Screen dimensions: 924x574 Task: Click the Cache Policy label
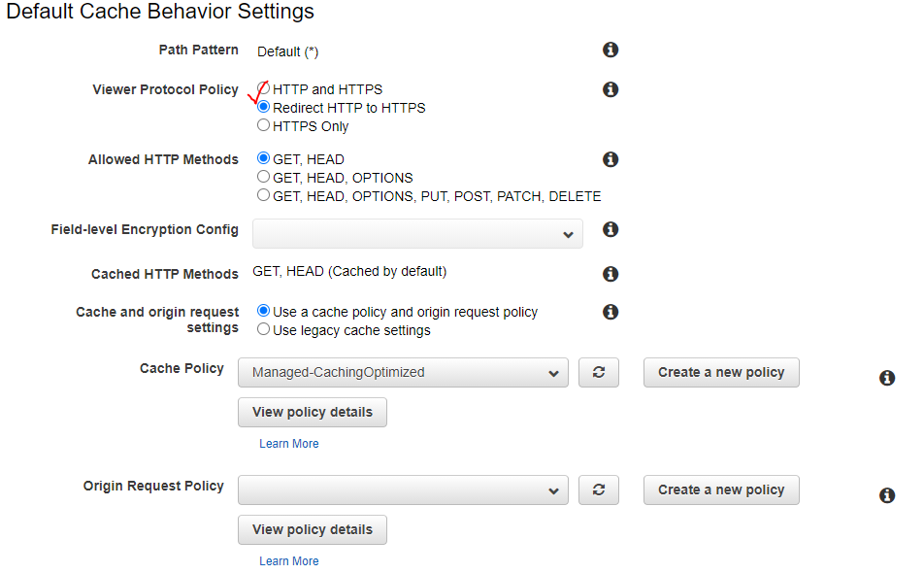click(x=181, y=369)
